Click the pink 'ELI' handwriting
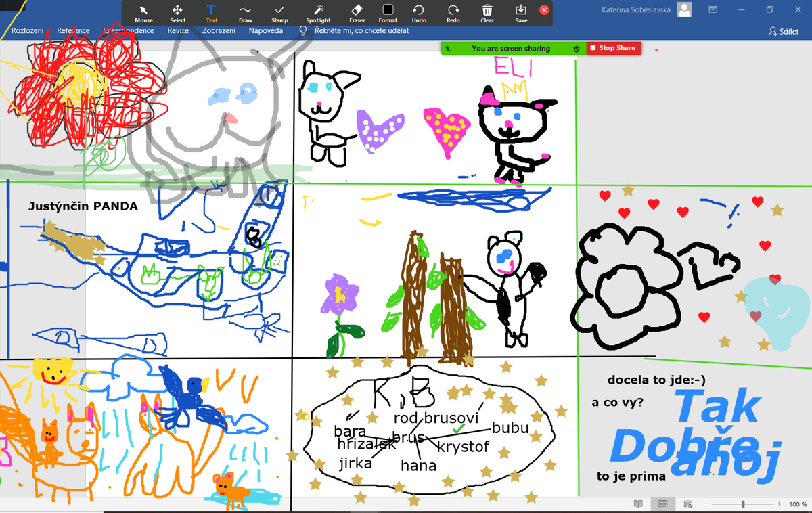 click(x=514, y=66)
